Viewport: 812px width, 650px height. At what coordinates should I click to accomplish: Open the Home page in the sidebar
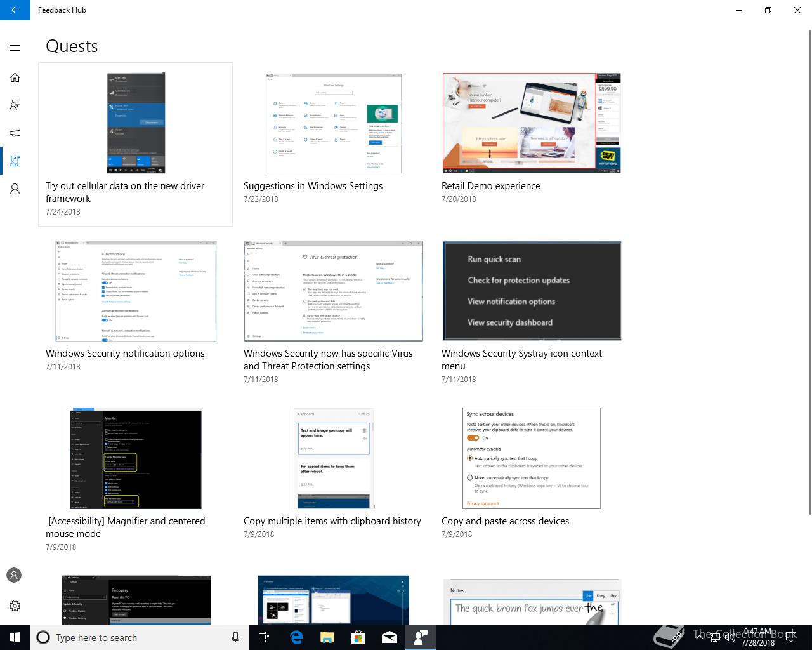[x=15, y=77]
